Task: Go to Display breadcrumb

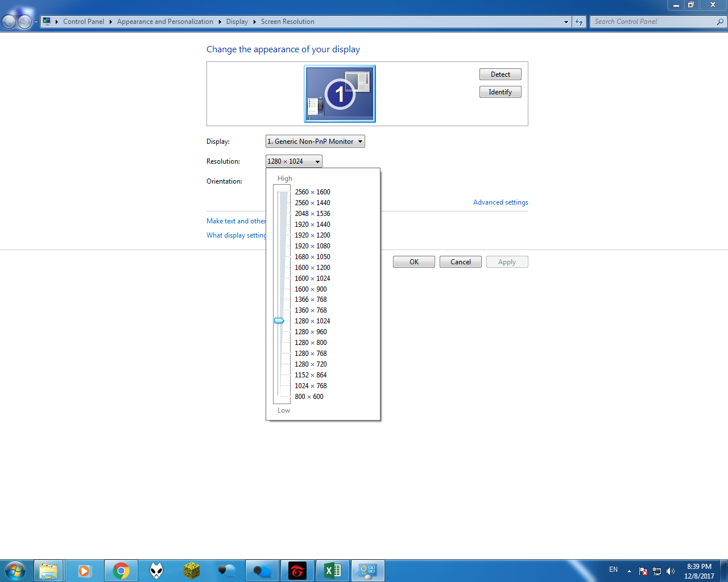Action: pyautogui.click(x=237, y=22)
